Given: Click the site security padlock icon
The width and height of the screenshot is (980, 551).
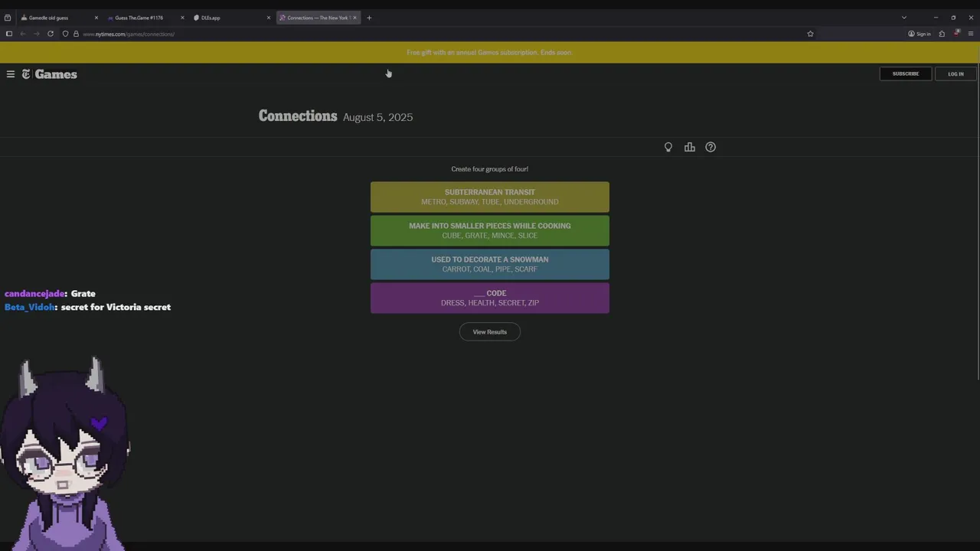Looking at the screenshot, I should click(x=76, y=34).
